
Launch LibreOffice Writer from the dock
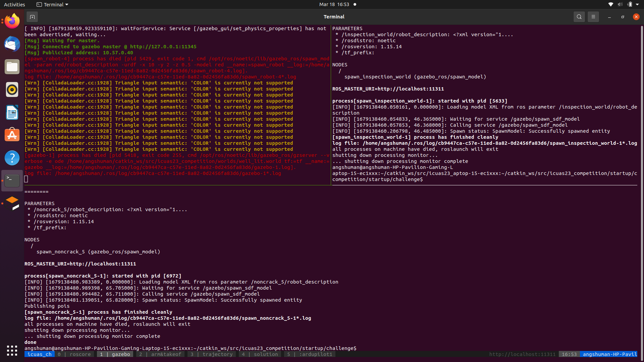point(12,113)
